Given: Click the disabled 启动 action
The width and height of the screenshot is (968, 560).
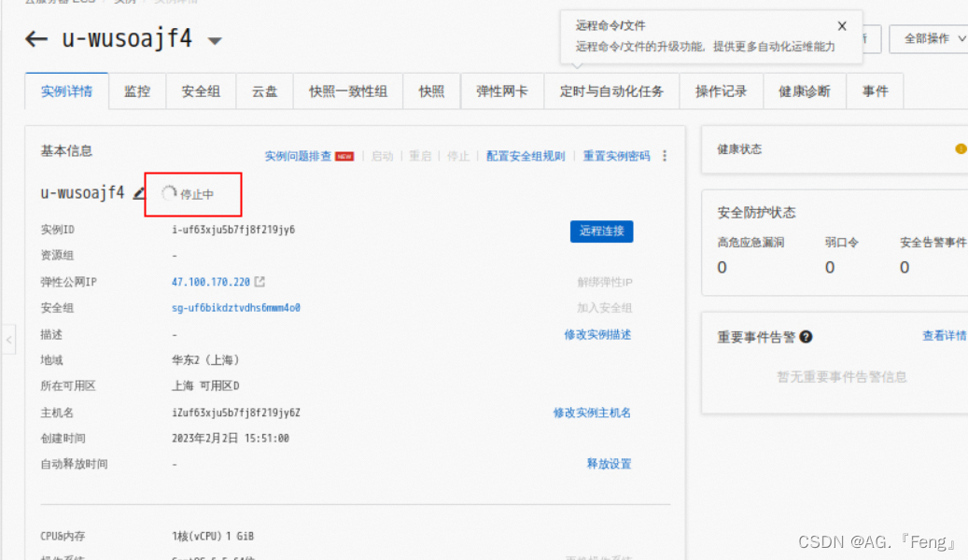Looking at the screenshot, I should tap(382, 156).
